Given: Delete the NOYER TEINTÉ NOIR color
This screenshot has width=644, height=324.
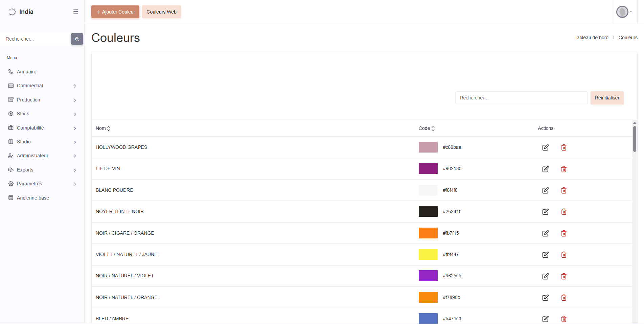Looking at the screenshot, I should 564,212.
